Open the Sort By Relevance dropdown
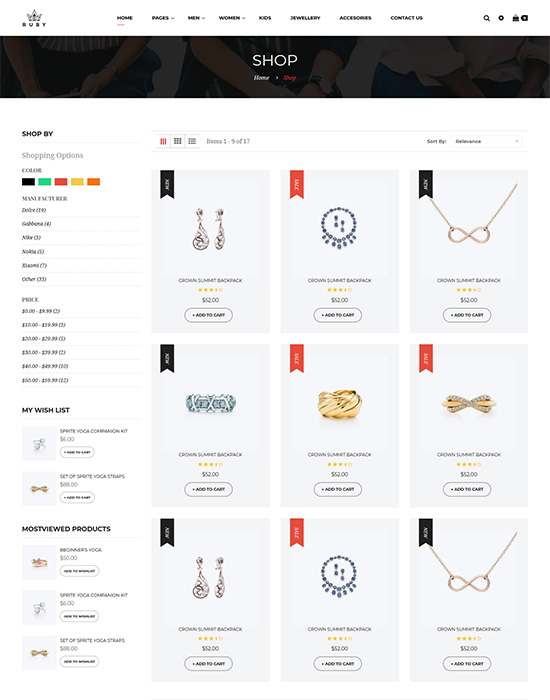Viewport: 550px width, 700px height. [486, 141]
